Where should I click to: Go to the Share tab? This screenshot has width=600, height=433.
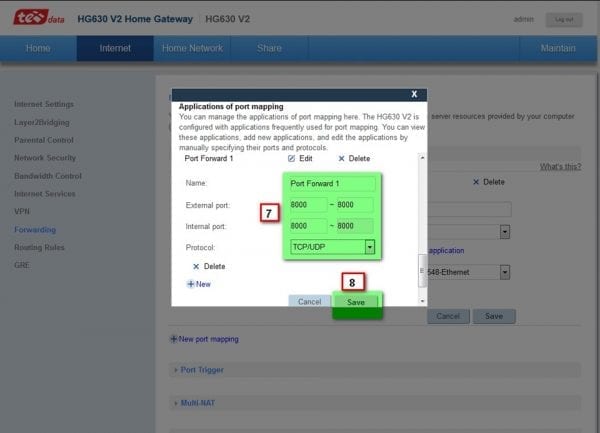point(268,48)
